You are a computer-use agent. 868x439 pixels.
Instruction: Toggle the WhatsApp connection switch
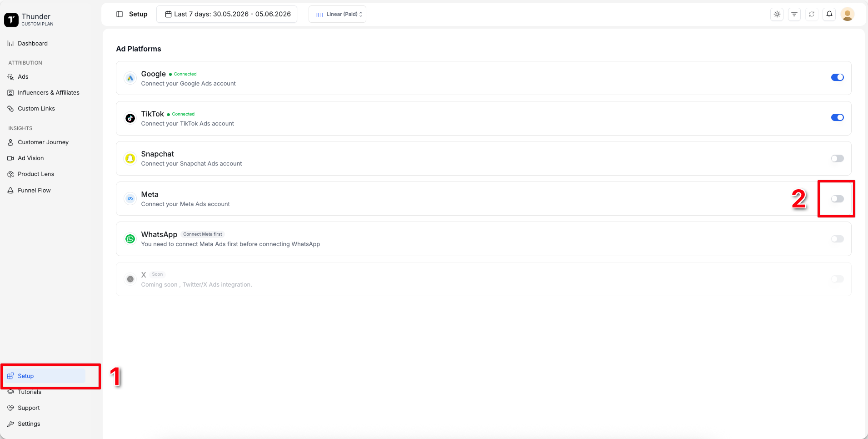[838, 239]
